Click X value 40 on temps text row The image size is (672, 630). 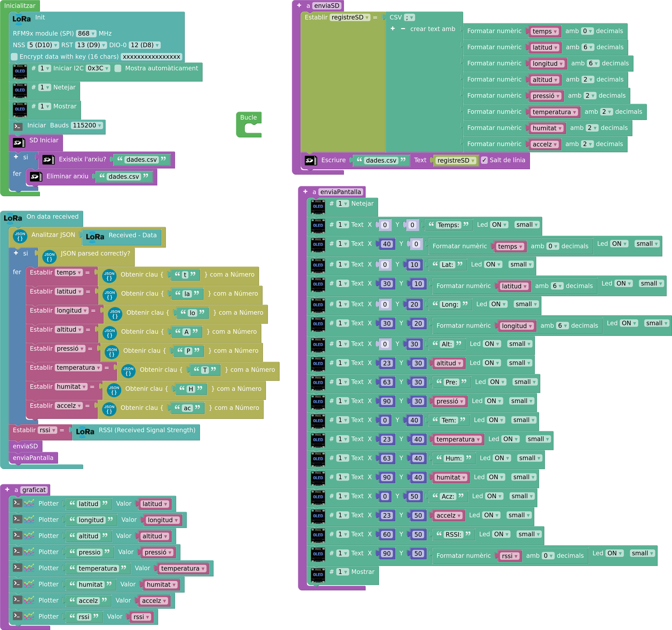point(387,244)
